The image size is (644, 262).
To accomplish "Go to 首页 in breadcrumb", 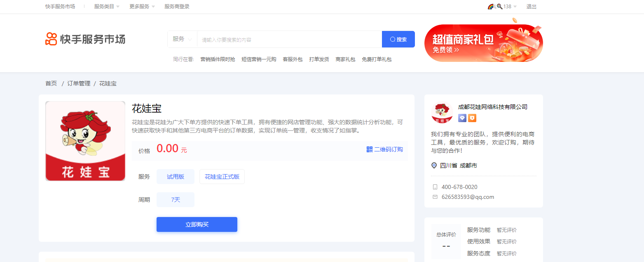I will coord(51,83).
